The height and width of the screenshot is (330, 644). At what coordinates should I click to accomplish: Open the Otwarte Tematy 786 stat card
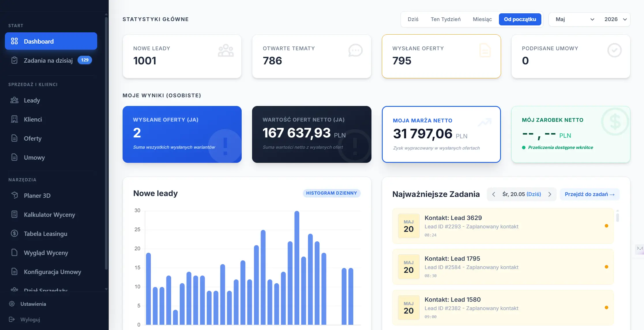pyautogui.click(x=311, y=56)
